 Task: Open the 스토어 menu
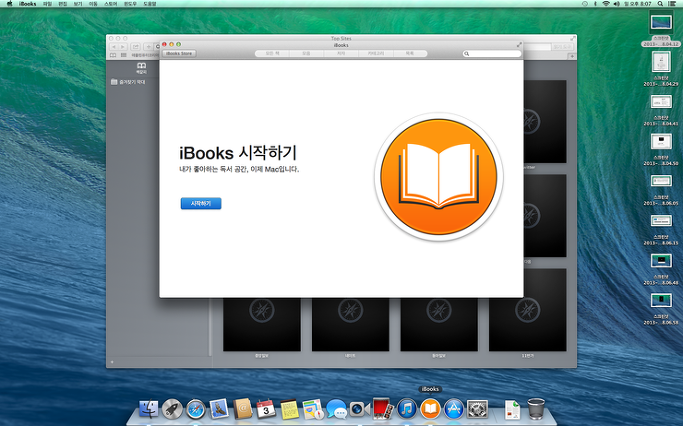coord(111,3)
